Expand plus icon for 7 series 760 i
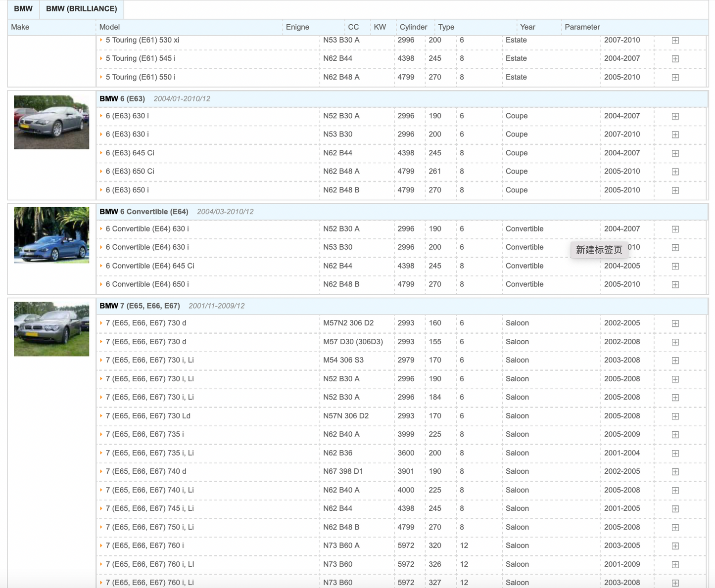The width and height of the screenshot is (715, 588). (x=675, y=545)
